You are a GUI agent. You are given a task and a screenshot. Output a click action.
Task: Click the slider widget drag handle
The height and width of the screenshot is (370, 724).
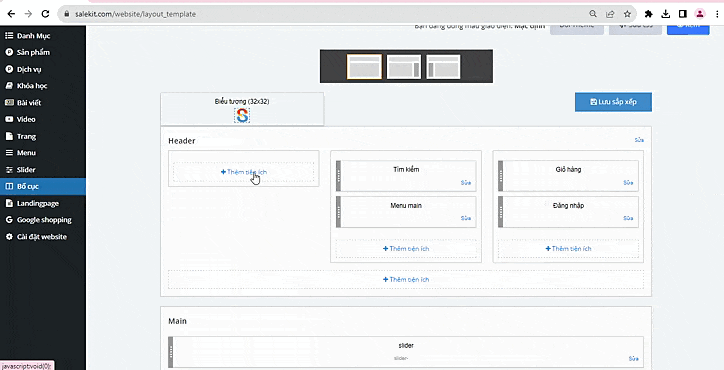point(170,352)
